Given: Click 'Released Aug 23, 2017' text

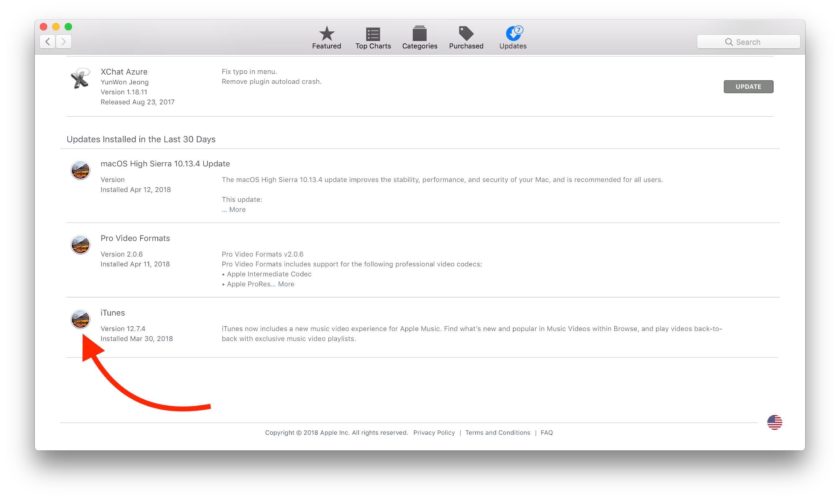Looking at the screenshot, I should [x=137, y=102].
